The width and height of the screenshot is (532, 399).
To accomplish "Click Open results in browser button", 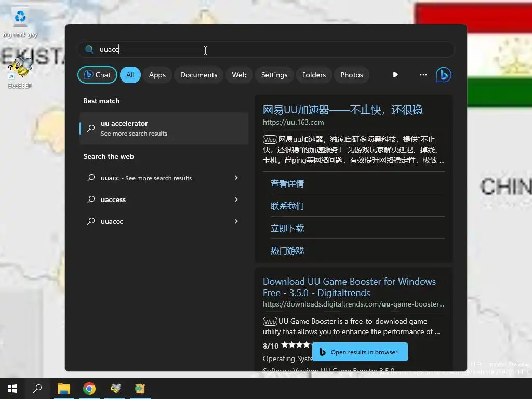I will pos(360,352).
